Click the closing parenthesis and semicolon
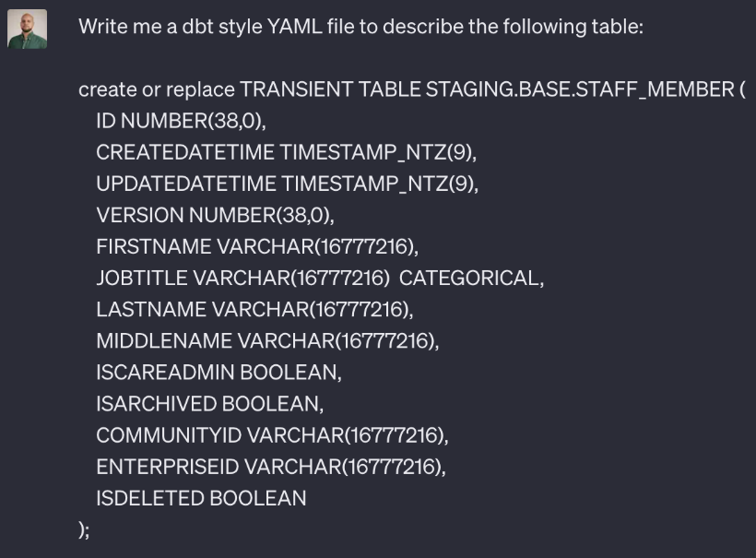 coord(85,529)
